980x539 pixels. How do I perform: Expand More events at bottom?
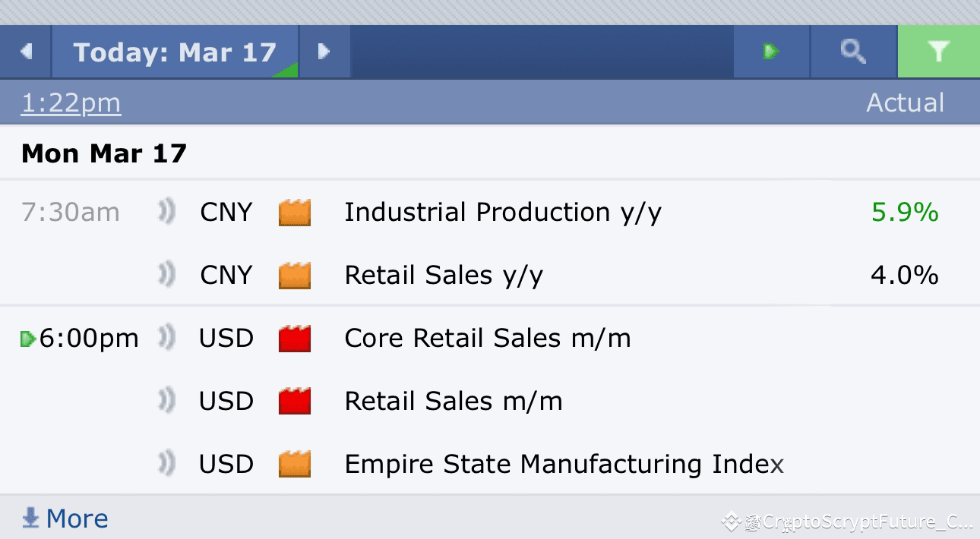[x=65, y=519]
